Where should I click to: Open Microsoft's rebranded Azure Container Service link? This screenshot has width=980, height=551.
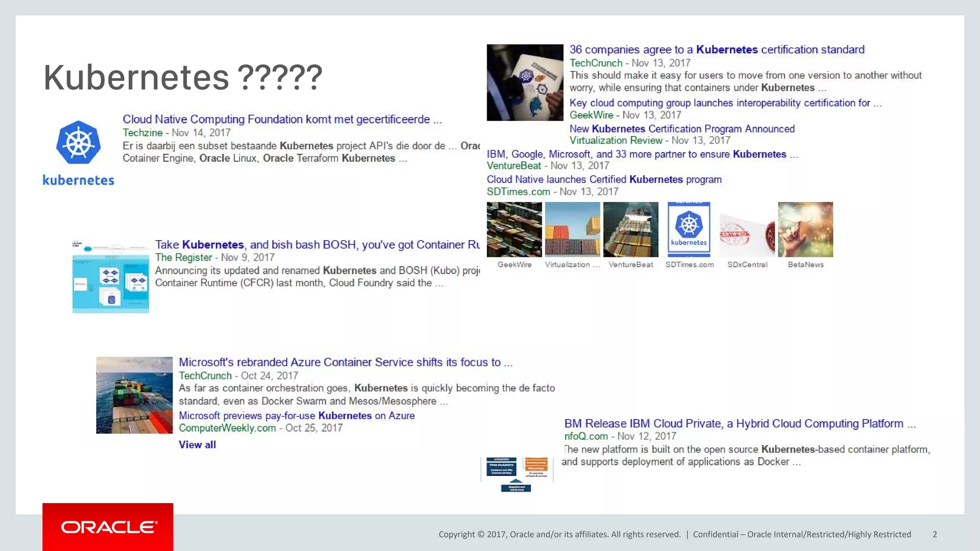[345, 363]
